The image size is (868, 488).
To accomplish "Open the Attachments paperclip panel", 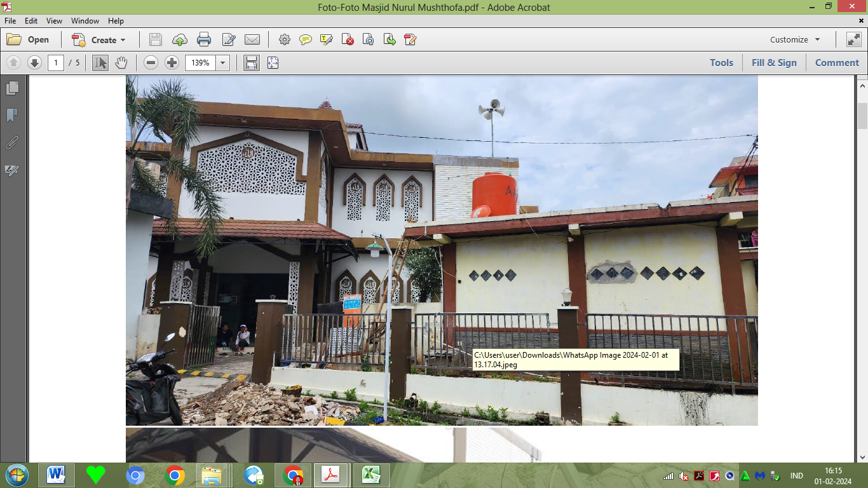I will (12, 142).
